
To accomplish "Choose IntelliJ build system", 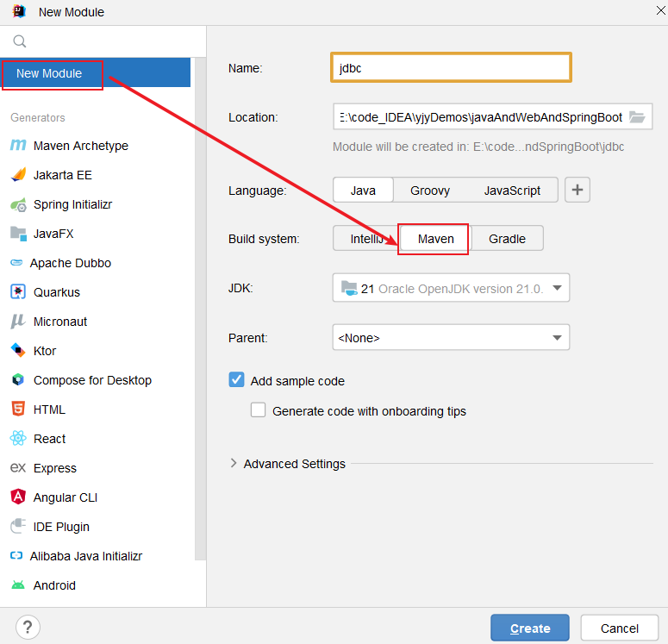I will coord(366,239).
